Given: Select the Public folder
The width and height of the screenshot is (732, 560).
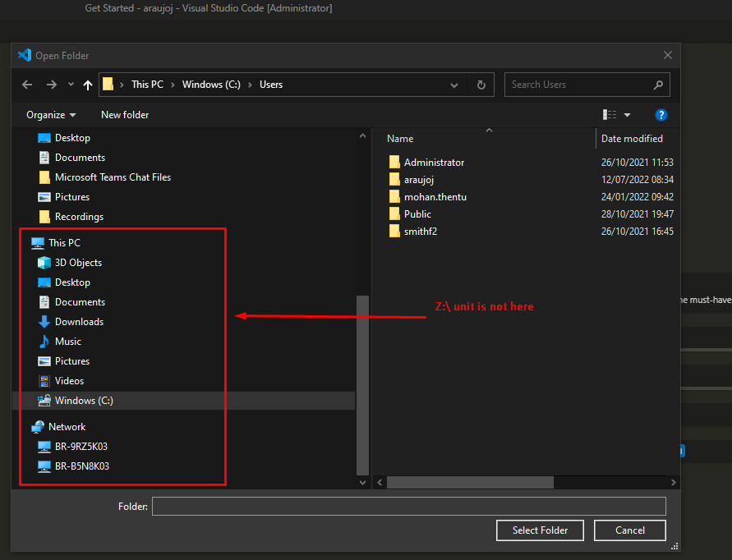Looking at the screenshot, I should point(417,214).
